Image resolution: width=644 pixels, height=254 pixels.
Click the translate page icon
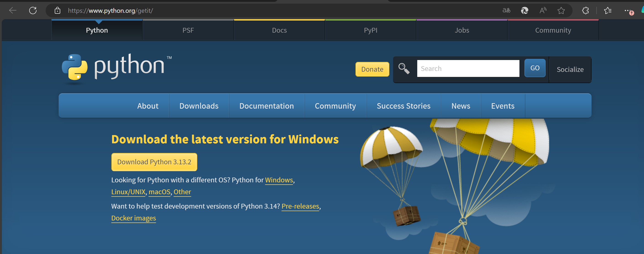pyautogui.click(x=506, y=10)
